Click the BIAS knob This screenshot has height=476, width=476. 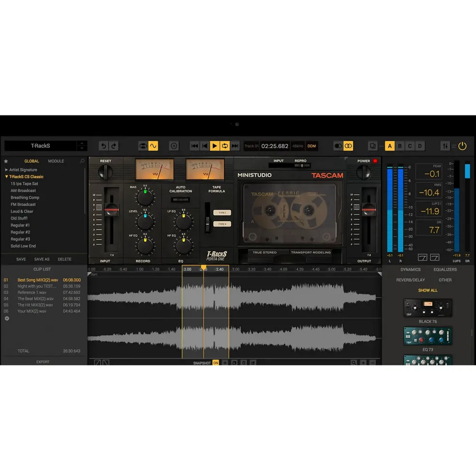pyautogui.click(x=145, y=197)
